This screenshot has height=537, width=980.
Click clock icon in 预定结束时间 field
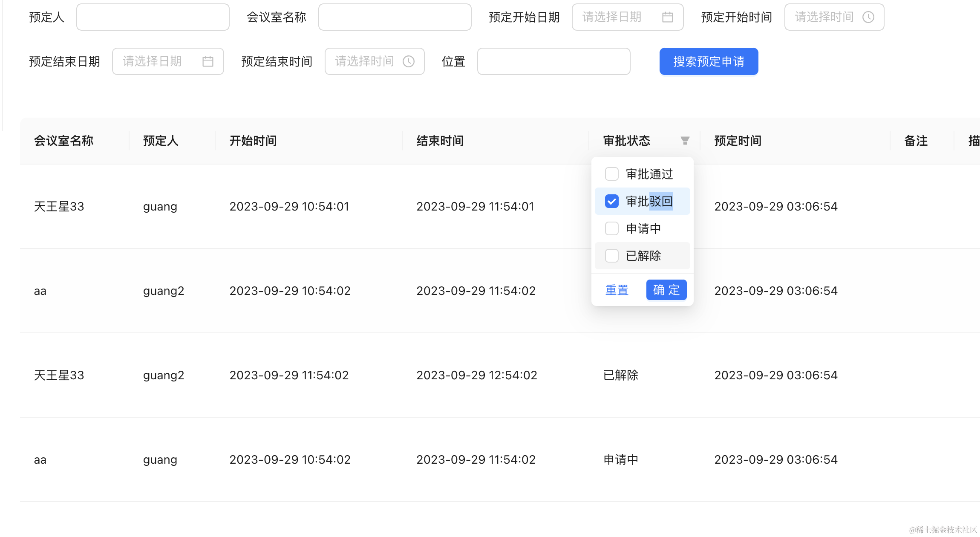(408, 61)
